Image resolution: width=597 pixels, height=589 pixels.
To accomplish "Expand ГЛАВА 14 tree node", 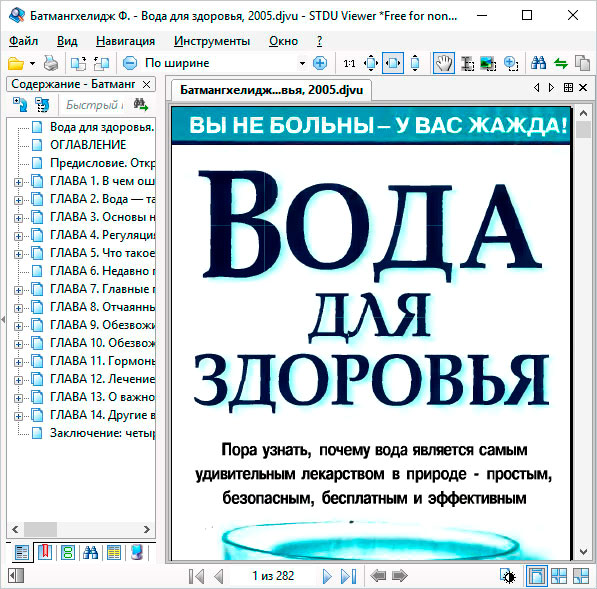I will (x=18, y=416).
